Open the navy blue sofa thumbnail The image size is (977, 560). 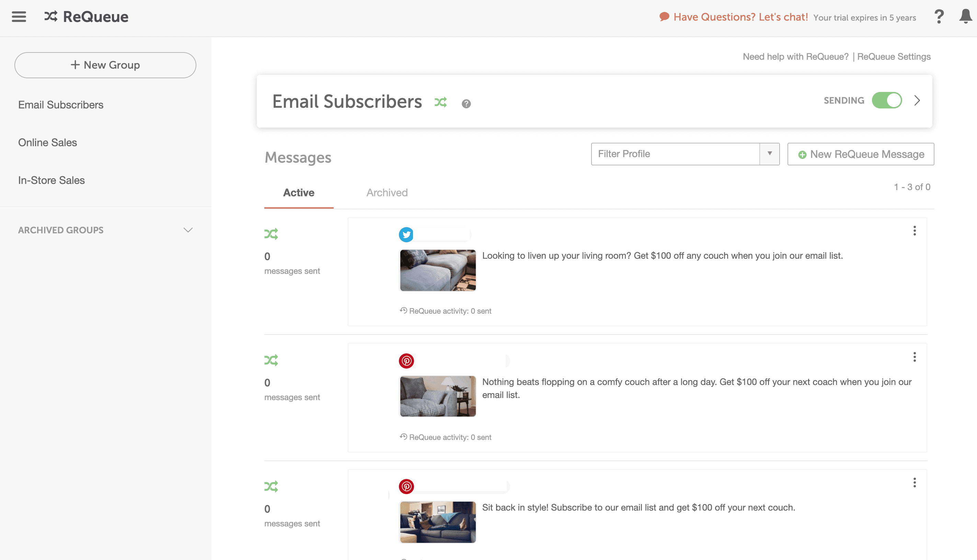tap(437, 522)
